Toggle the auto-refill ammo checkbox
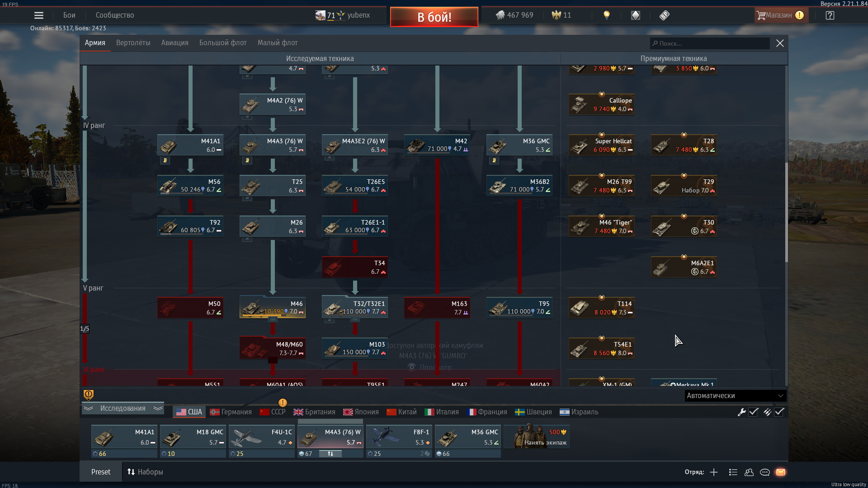The width and height of the screenshot is (868, 488). tap(779, 412)
